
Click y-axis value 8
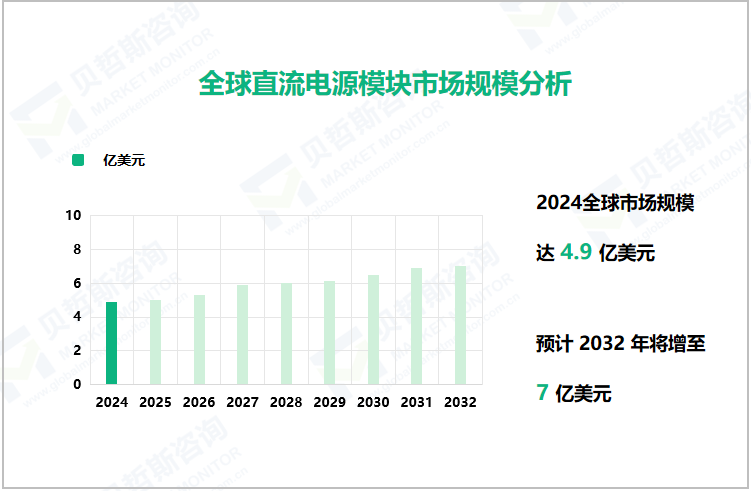click(x=77, y=250)
